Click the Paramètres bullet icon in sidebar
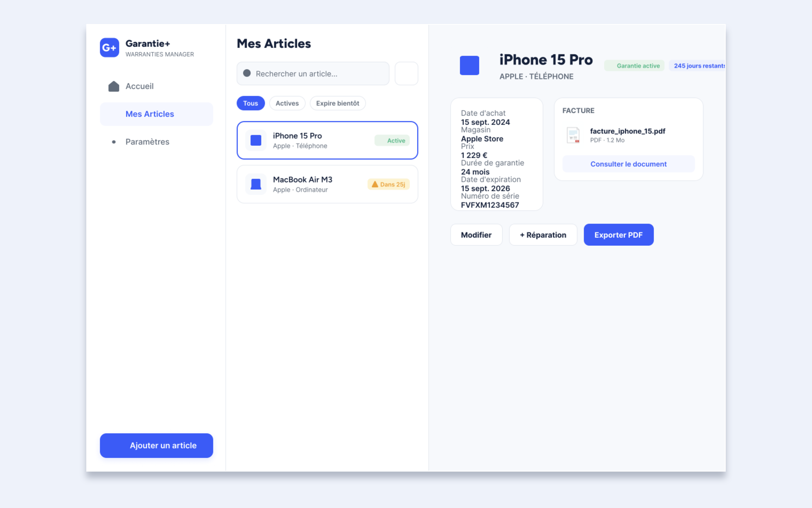Viewport: 812px width, 508px height. [114, 142]
